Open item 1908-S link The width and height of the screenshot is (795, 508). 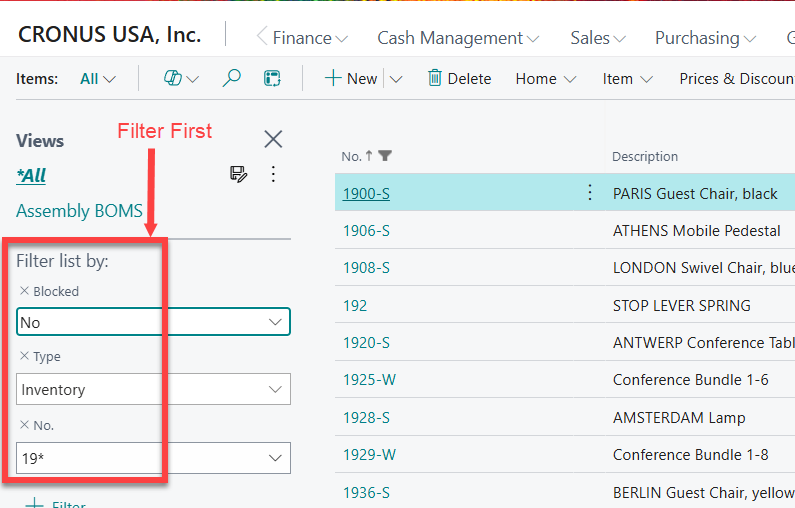[366, 268]
